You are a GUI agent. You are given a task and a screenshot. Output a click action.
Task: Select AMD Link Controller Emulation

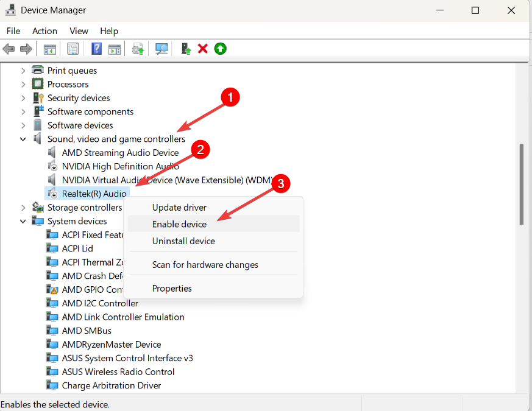click(x=123, y=317)
